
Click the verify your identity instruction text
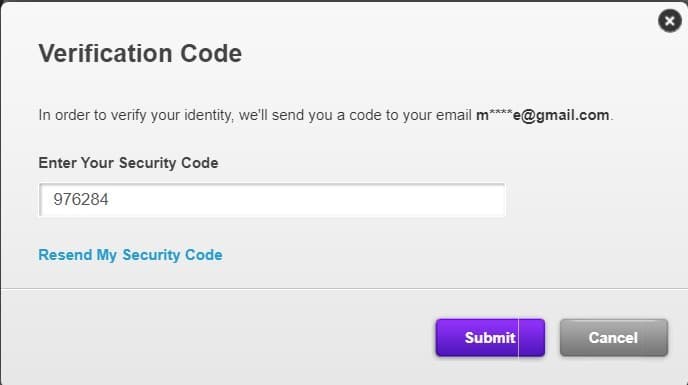[326, 115]
